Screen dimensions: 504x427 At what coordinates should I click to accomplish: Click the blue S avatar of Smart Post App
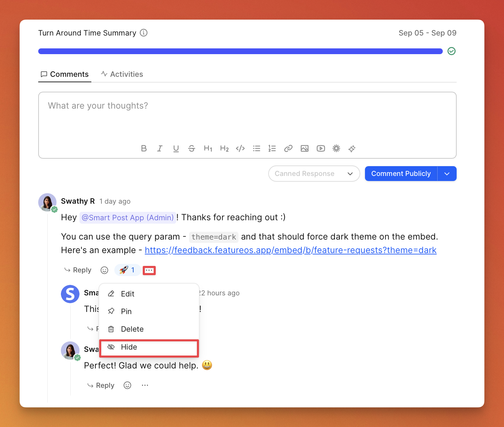70,294
